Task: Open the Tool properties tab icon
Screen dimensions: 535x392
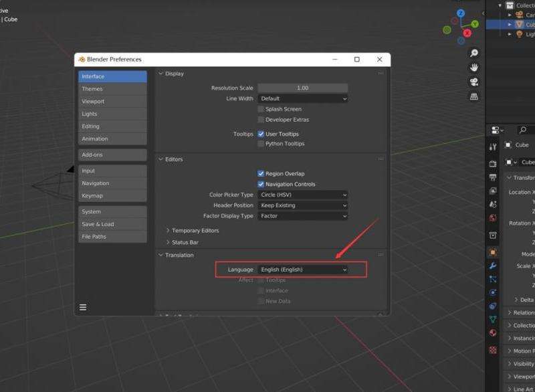Action: tap(493, 147)
